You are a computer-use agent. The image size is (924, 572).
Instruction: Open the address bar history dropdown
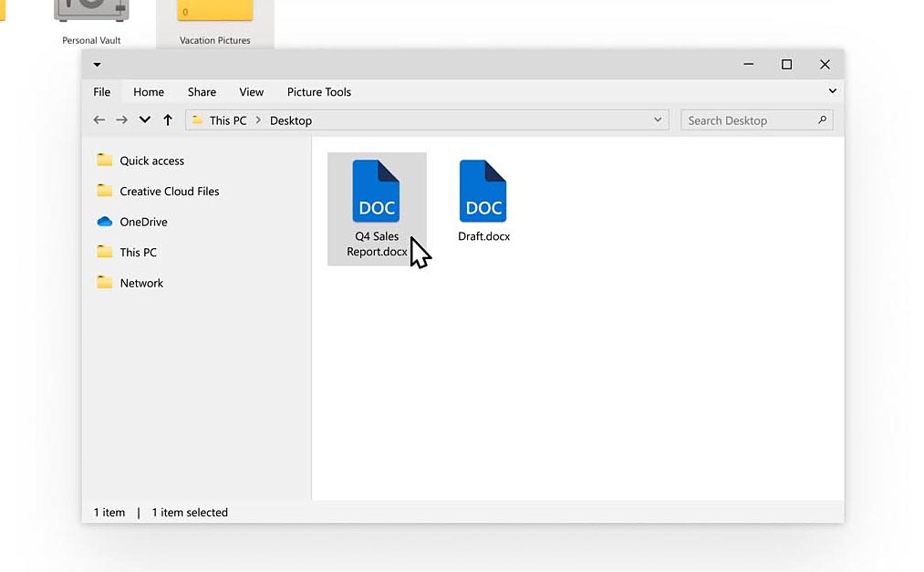coord(658,120)
